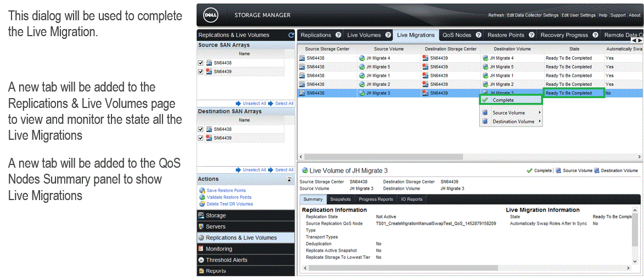The width and height of the screenshot is (644, 279).
Task: Click the details pane vertical scrollbar up arrow
Action: (x=636, y=209)
